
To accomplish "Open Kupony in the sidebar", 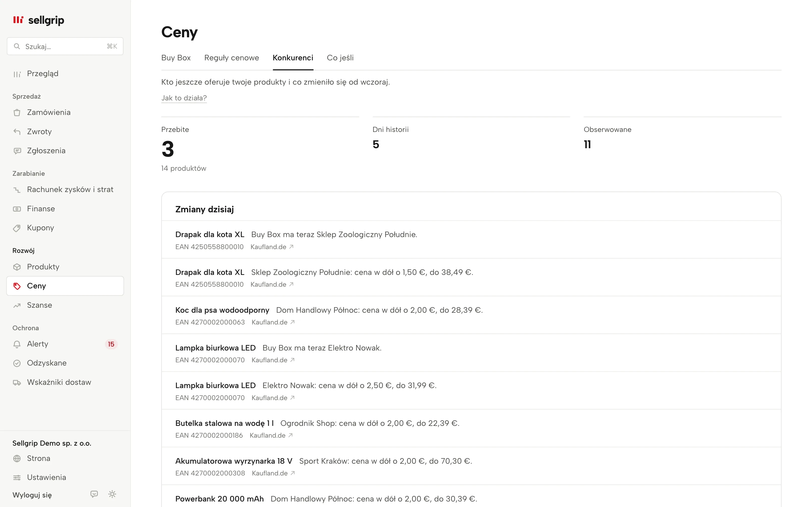I will tap(65, 228).
